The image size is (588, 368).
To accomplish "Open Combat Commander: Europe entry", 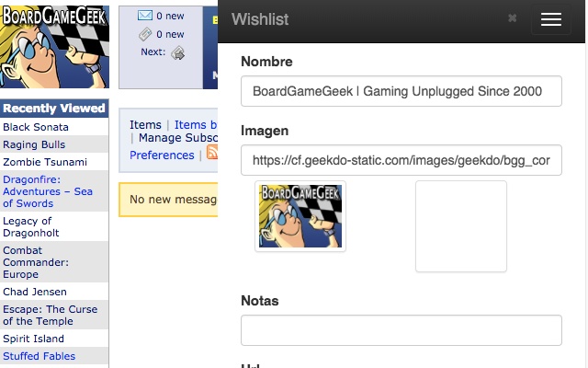I will [36, 262].
